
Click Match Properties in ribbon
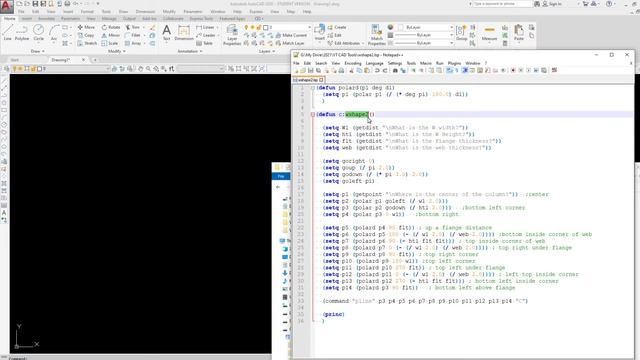pyautogui.click(x=376, y=35)
